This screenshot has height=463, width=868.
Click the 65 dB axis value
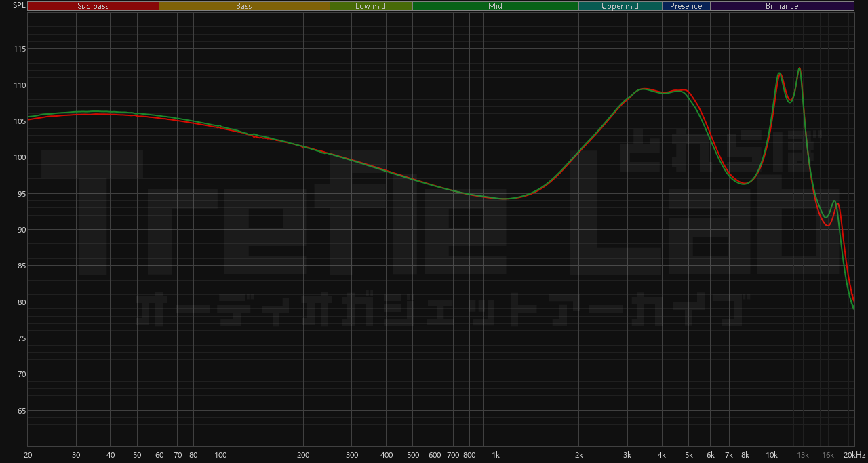(x=21, y=411)
